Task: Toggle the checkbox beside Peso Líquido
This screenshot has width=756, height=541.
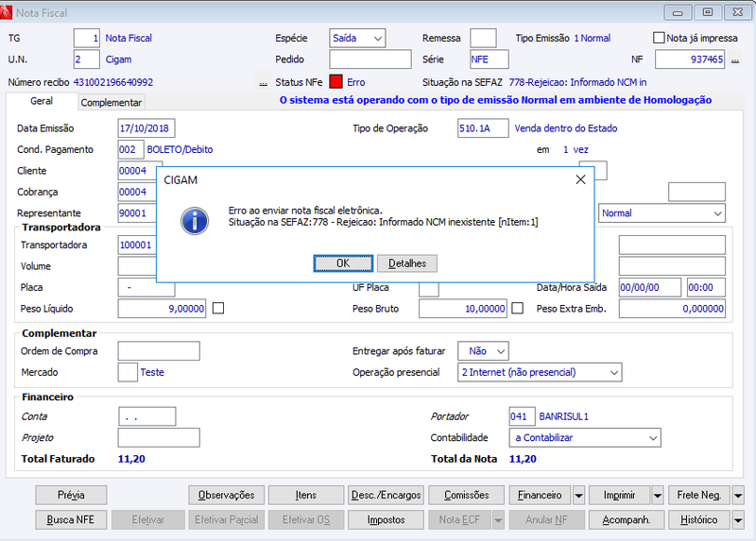Action: pos(218,308)
